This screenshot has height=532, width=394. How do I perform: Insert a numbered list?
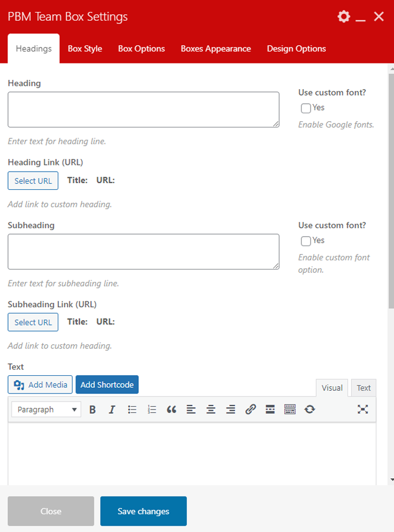pos(152,409)
